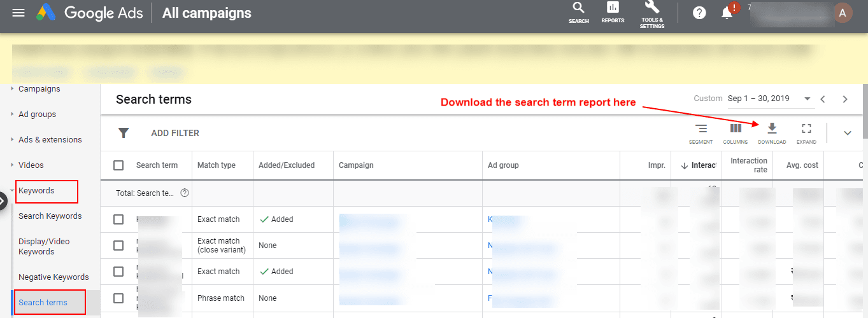The height and width of the screenshot is (318, 868).
Task: Click ADD FILTER
Action: coord(175,134)
